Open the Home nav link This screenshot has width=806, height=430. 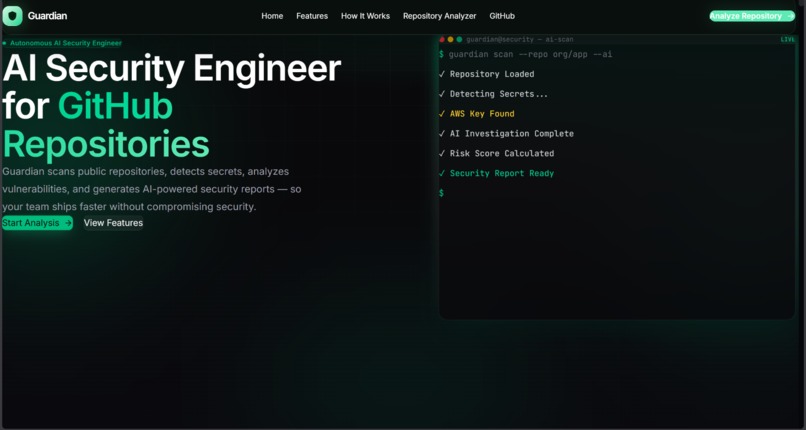[272, 16]
